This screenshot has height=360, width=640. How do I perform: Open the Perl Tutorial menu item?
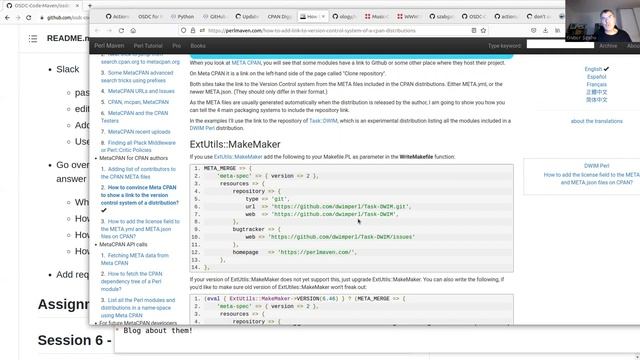click(148, 46)
